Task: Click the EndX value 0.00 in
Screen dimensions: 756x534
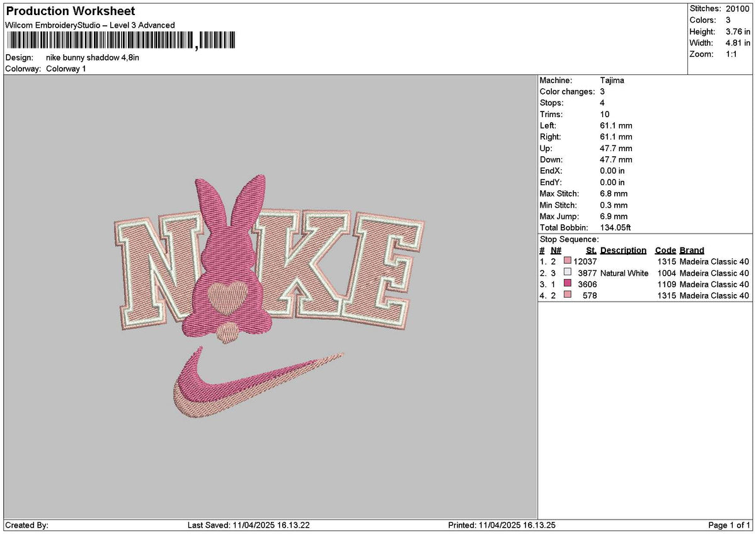Action: coord(613,171)
